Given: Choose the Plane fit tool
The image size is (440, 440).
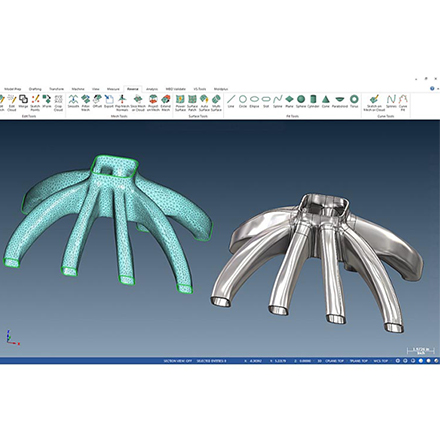Looking at the screenshot, I should pos(289,101).
